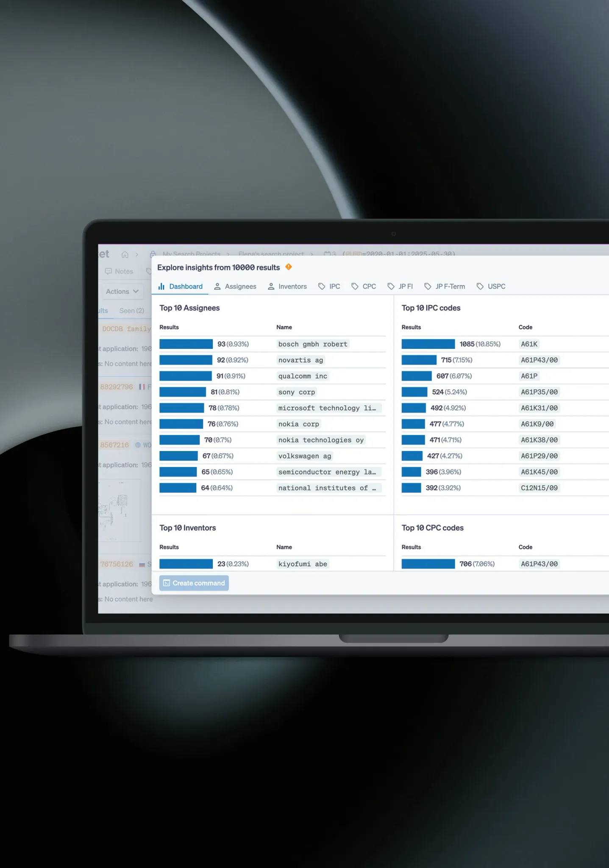The width and height of the screenshot is (609, 868).
Task: Switch to the Dashboard tab
Action: pyautogui.click(x=181, y=287)
